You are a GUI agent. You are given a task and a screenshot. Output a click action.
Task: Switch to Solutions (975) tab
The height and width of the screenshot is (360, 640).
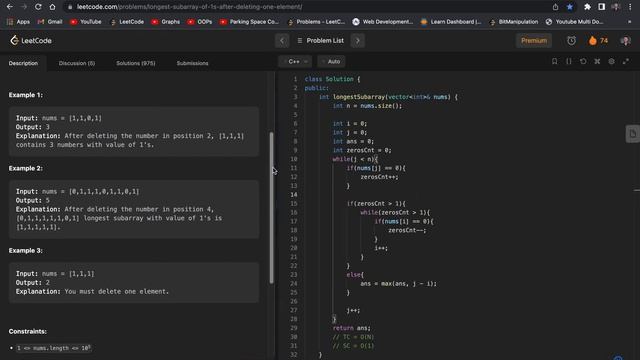click(x=136, y=63)
